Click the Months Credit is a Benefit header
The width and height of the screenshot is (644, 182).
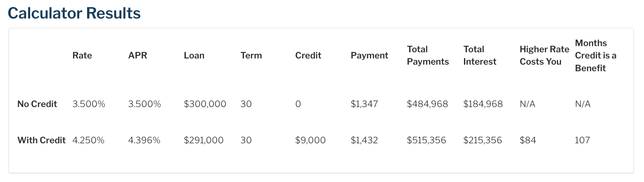tap(595, 56)
